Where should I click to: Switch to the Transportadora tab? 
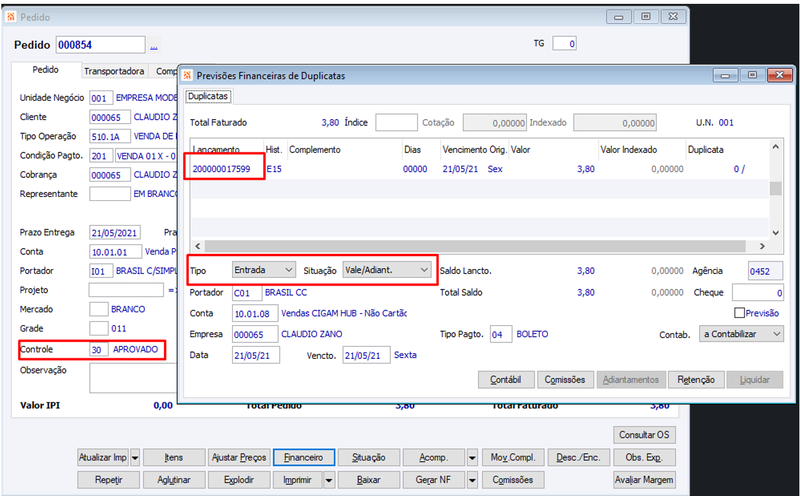(x=114, y=71)
